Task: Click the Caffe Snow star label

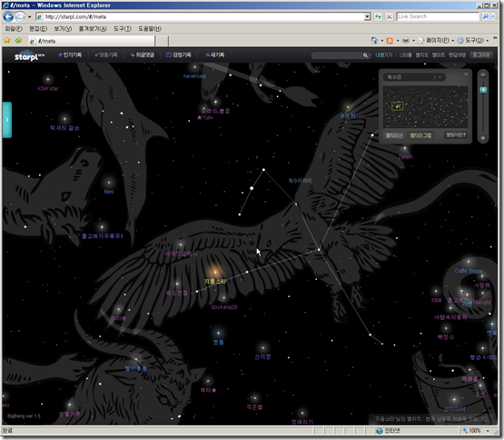Action: 469,271
